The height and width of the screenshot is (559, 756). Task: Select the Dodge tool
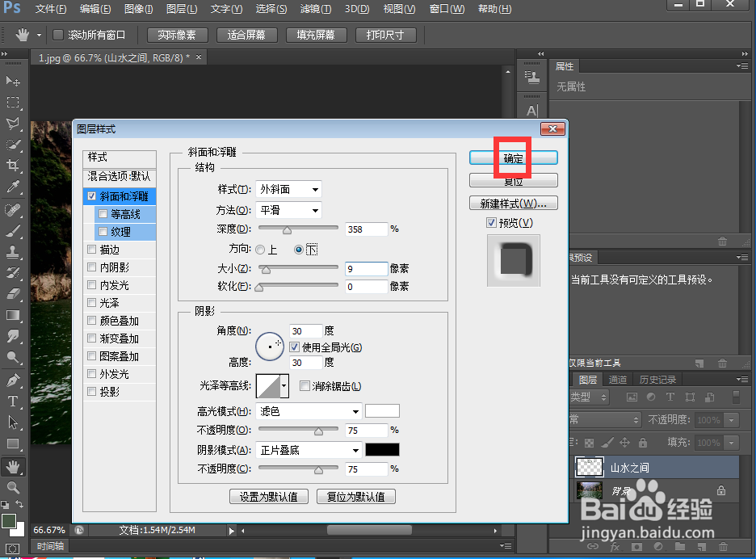13,357
